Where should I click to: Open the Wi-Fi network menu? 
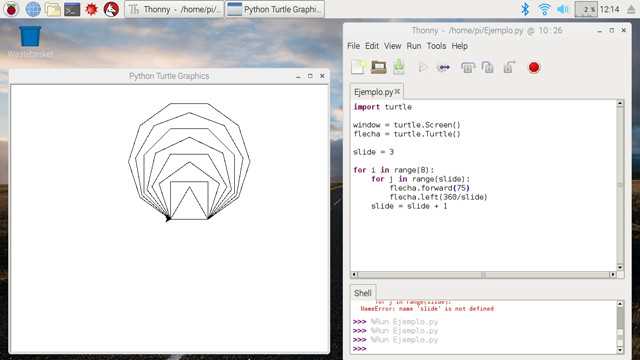tap(544, 9)
